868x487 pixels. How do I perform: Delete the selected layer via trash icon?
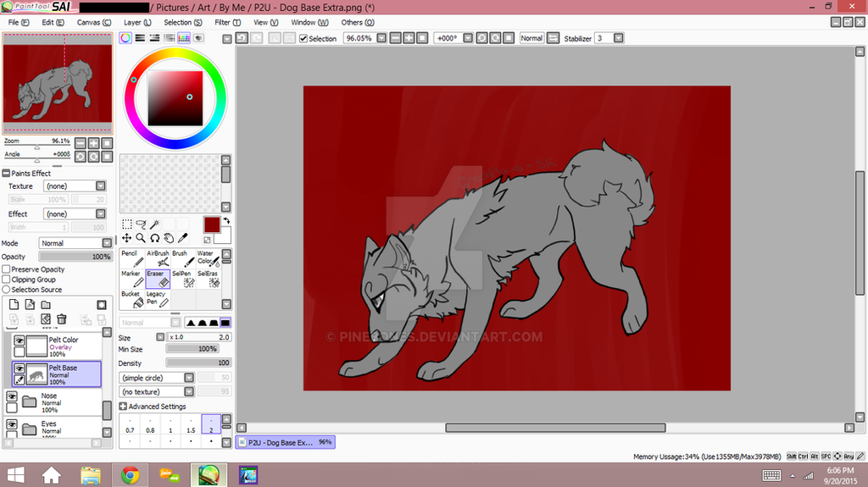[x=61, y=318]
